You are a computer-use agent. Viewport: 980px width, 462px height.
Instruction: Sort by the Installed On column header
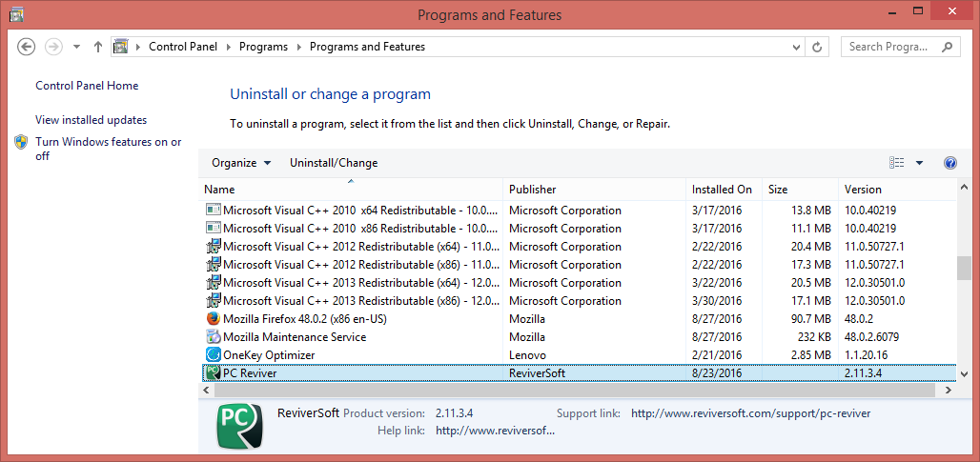coord(724,190)
